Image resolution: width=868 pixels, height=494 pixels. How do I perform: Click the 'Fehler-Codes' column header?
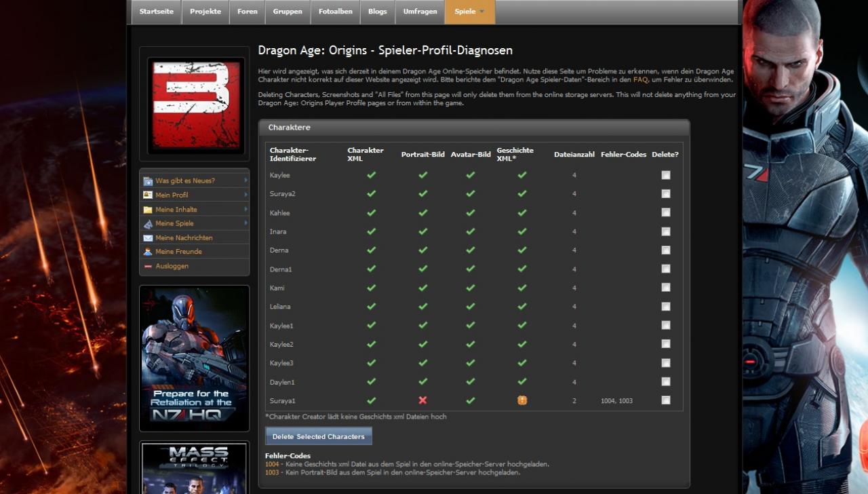point(623,155)
